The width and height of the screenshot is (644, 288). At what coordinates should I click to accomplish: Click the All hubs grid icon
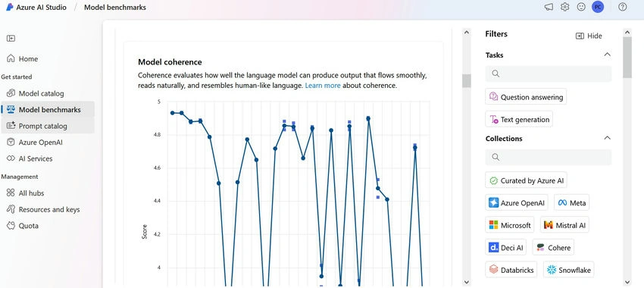tap(11, 193)
